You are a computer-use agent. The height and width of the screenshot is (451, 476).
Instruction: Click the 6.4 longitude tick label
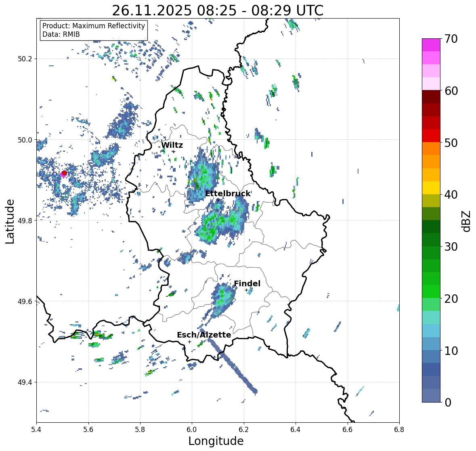coord(296,429)
